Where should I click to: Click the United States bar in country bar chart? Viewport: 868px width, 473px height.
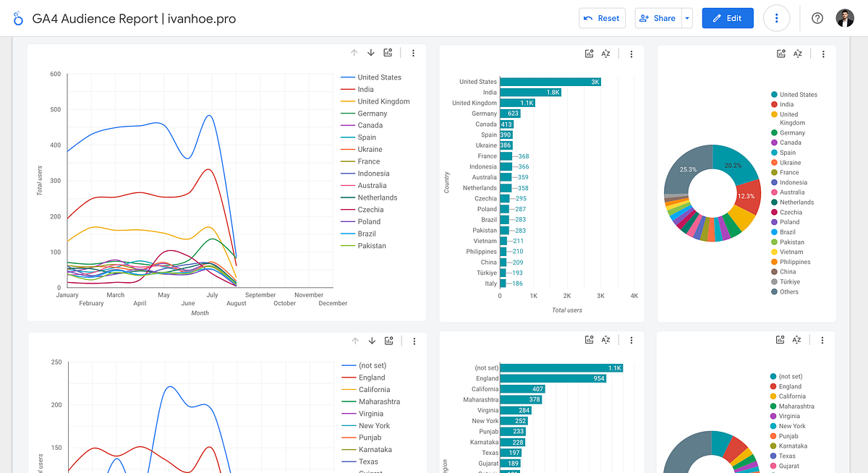tap(550, 82)
